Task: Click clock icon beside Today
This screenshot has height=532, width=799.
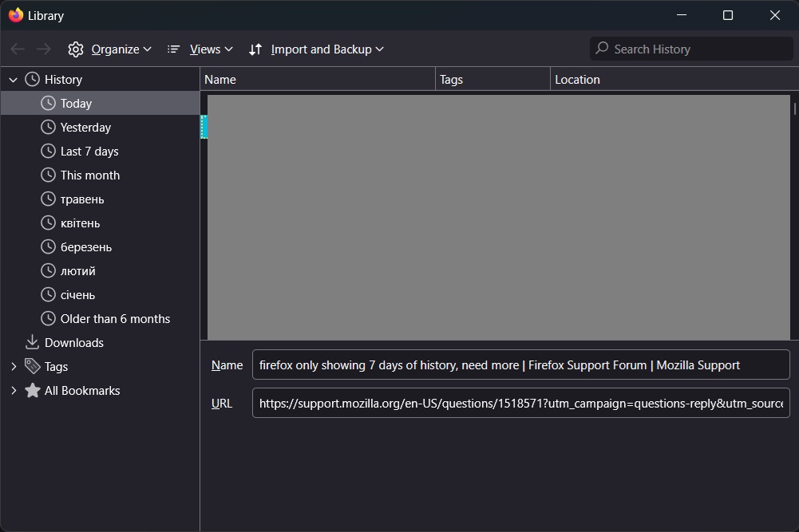Action: point(48,103)
